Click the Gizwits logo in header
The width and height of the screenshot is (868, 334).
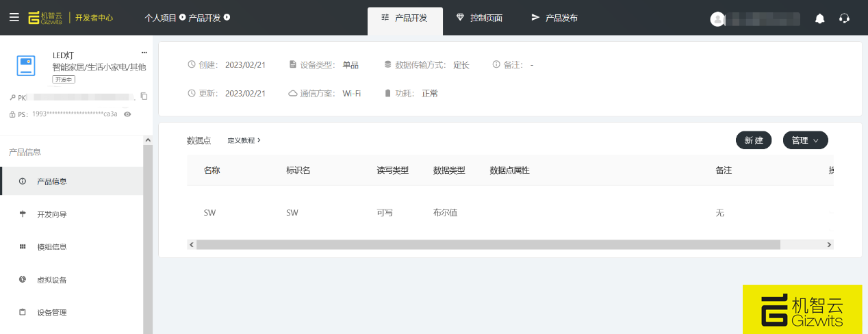pyautogui.click(x=45, y=18)
